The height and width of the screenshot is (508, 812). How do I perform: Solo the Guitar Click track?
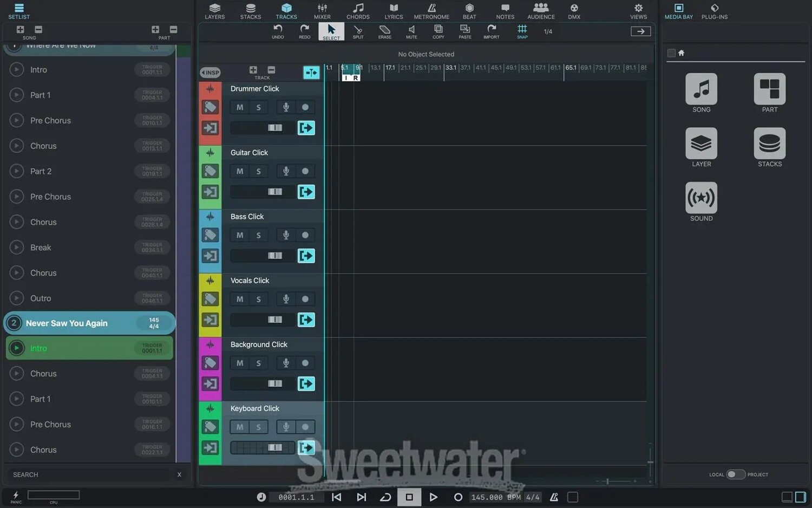click(259, 171)
